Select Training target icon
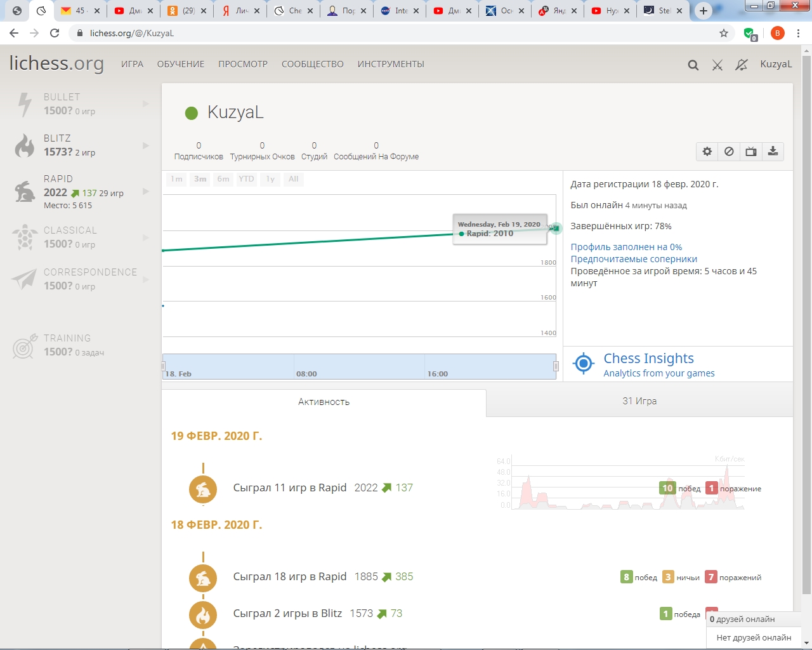Screen dimensions: 812x650 25,347
